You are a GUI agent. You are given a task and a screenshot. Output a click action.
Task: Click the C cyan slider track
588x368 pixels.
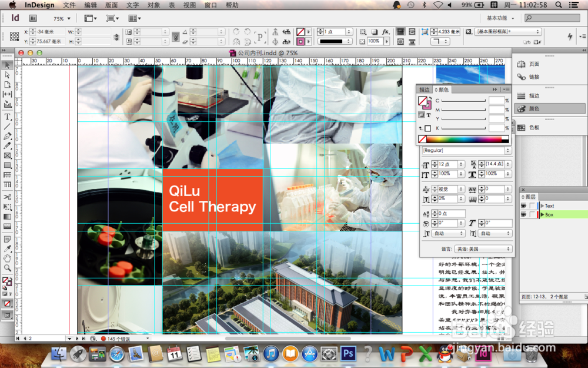pos(463,101)
